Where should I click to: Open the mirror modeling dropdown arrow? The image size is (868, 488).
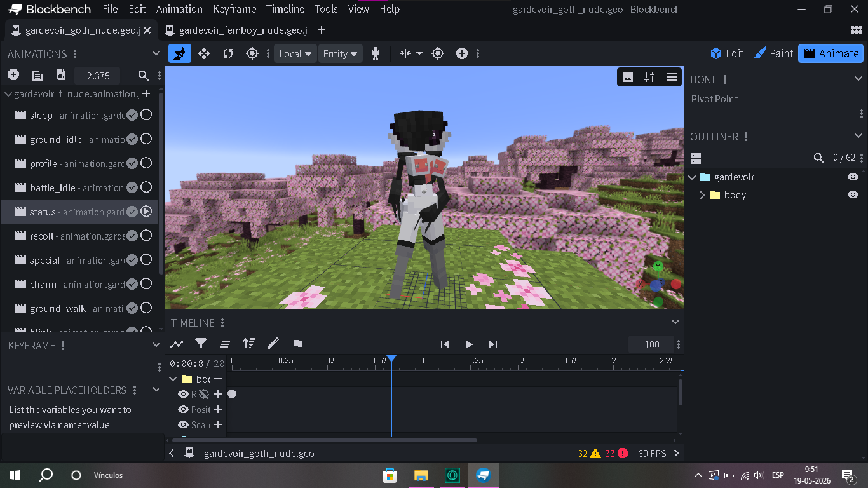coord(419,54)
